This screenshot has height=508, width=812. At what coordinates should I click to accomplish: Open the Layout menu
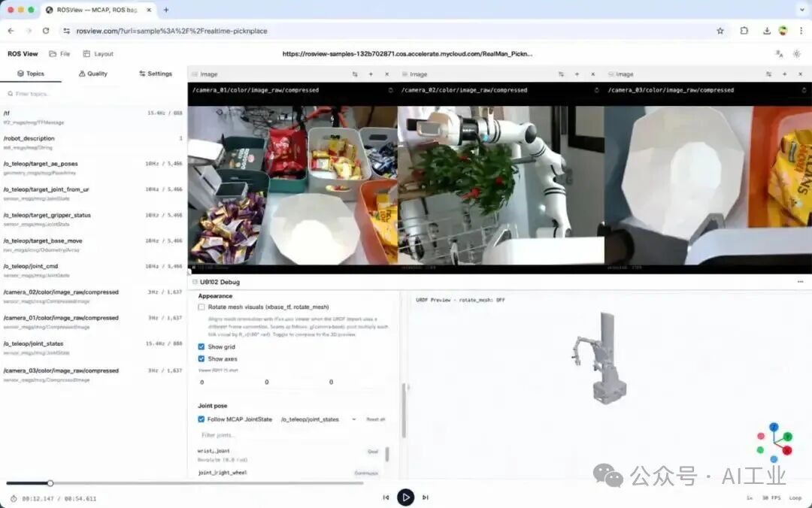tap(98, 54)
